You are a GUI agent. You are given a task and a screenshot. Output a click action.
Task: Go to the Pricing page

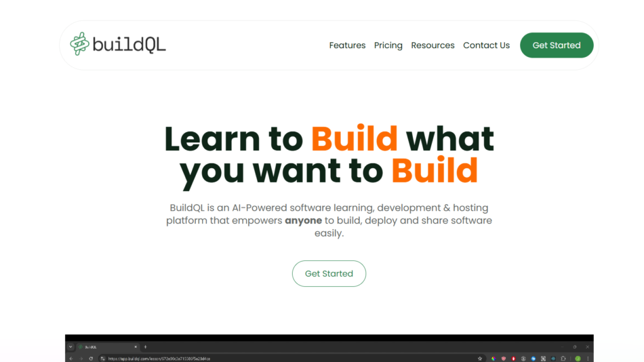click(x=388, y=45)
